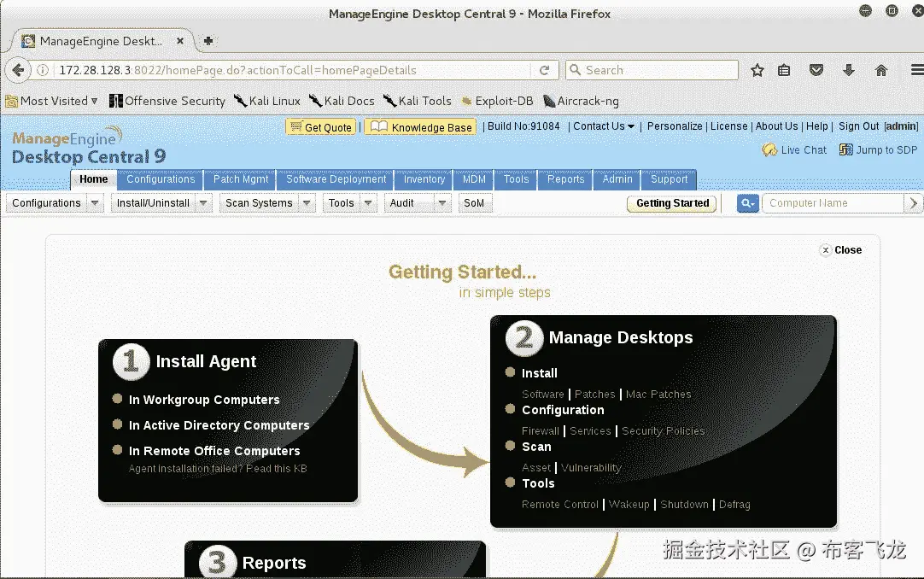Click Sign Out
This screenshot has height=579, width=924.
(x=858, y=126)
